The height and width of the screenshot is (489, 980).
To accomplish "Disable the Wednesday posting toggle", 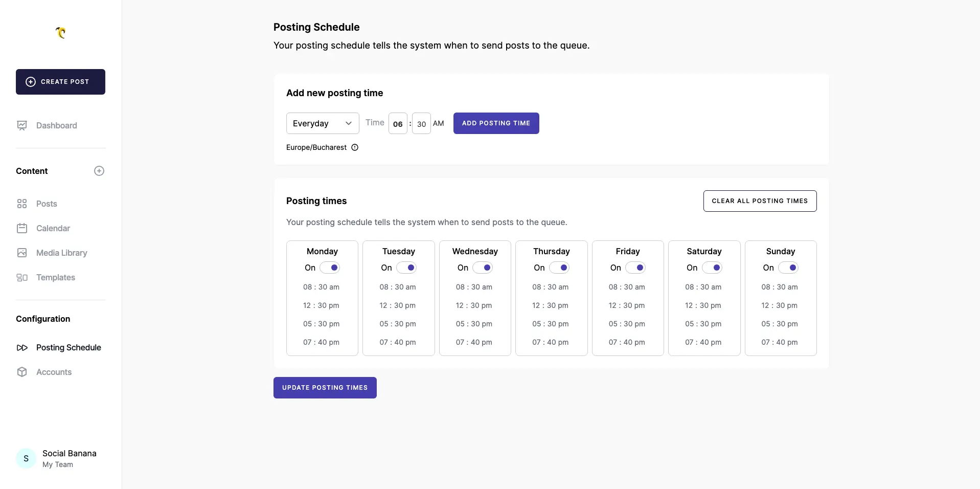I will pyautogui.click(x=482, y=268).
